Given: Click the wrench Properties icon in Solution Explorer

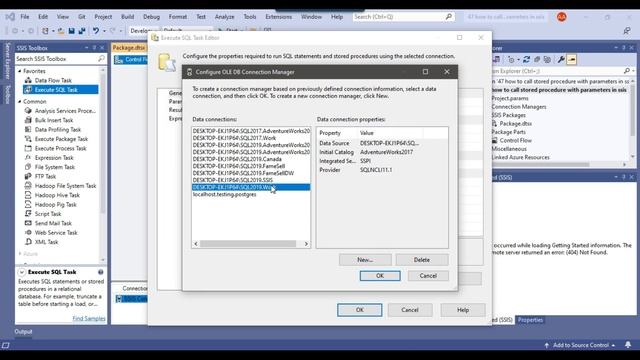Looking at the screenshot, I should [x=561, y=60].
